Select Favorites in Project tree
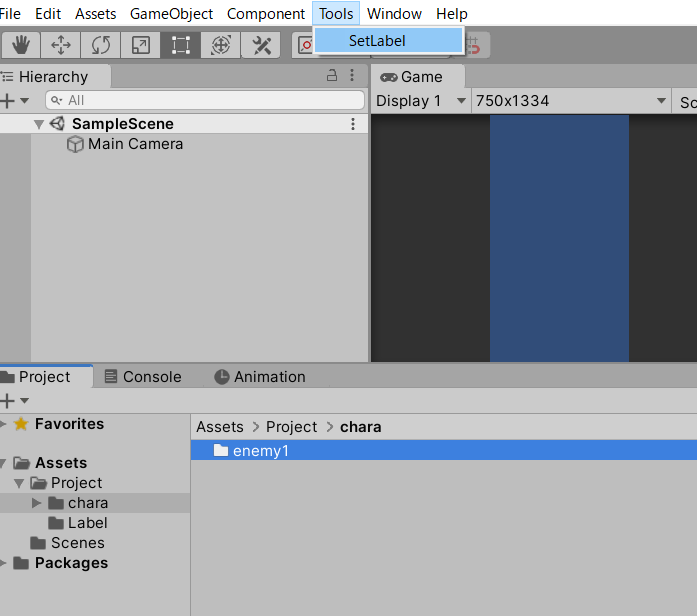Viewport: 697px width, 616px height. tap(69, 424)
